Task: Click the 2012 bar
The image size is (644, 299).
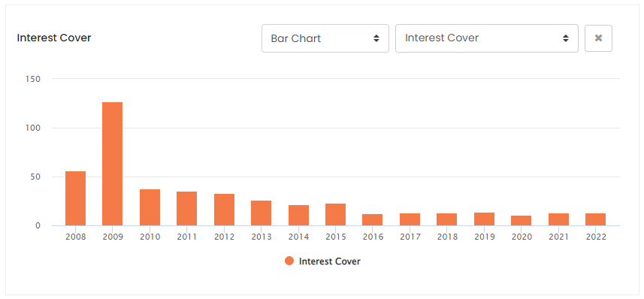Action: (224, 210)
